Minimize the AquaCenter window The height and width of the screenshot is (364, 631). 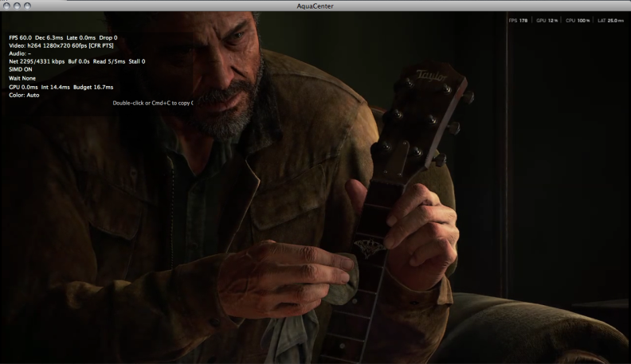(17, 6)
